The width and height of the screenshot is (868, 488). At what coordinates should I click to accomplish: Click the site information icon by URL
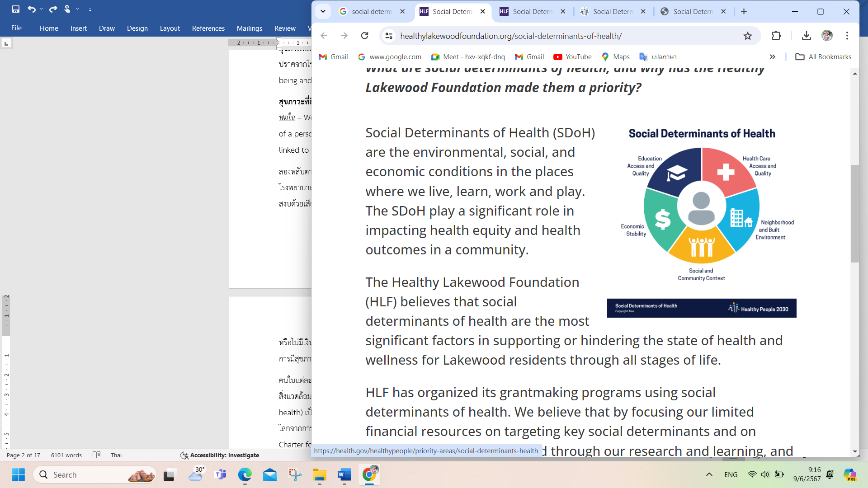pos(389,36)
